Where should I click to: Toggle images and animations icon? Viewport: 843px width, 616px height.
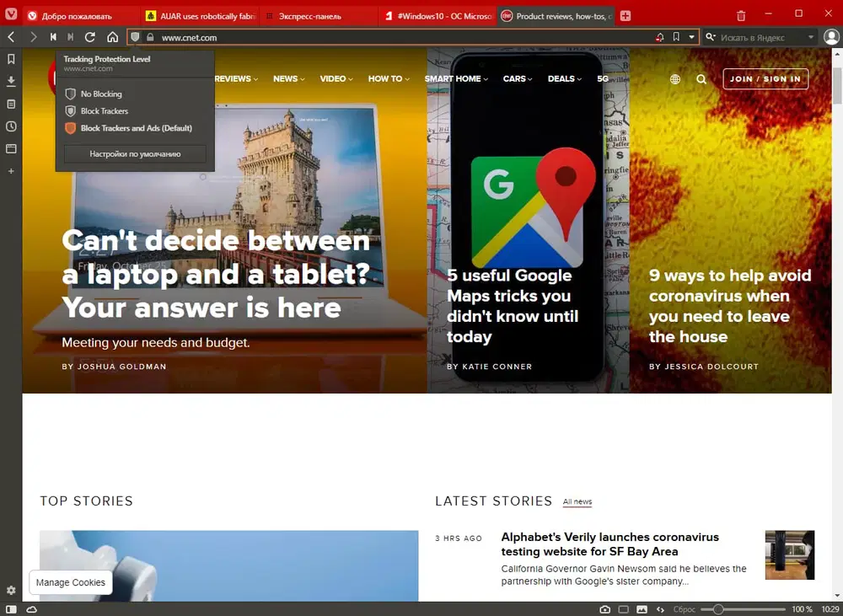coord(642,609)
